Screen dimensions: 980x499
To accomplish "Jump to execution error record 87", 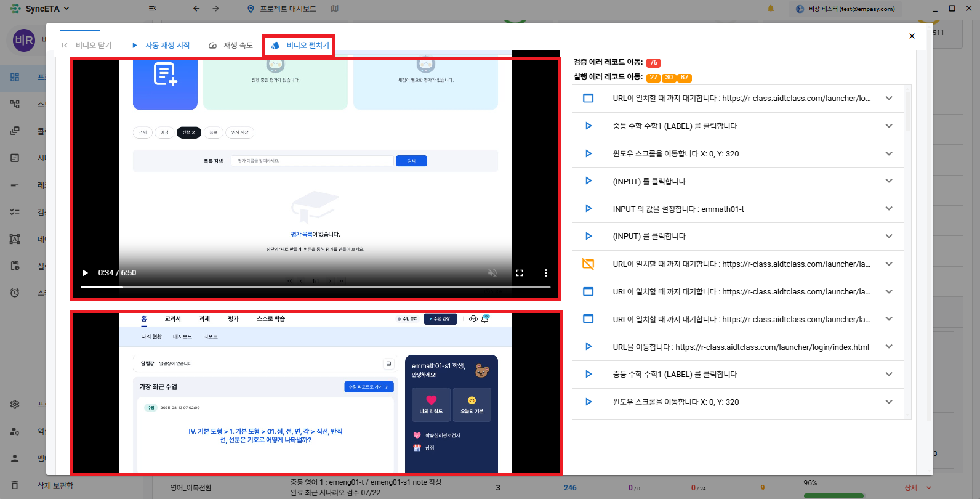I will click(684, 78).
